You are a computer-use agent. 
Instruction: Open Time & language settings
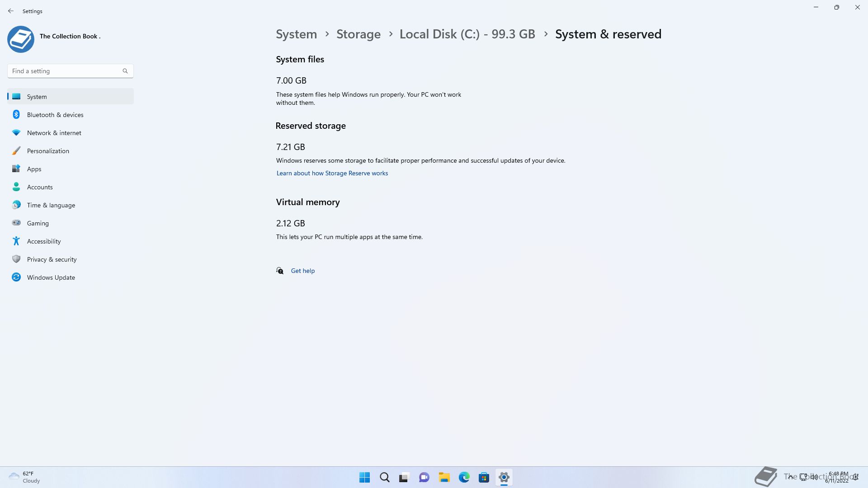[x=51, y=205]
